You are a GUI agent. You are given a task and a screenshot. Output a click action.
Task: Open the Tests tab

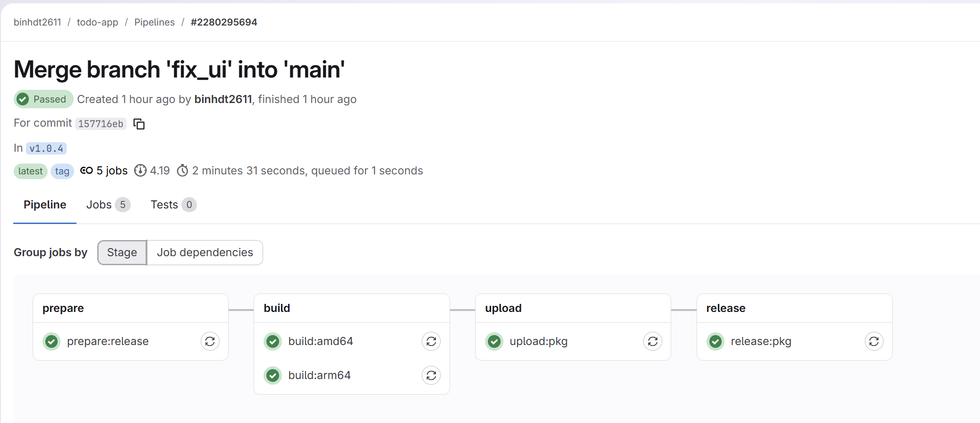pos(173,205)
